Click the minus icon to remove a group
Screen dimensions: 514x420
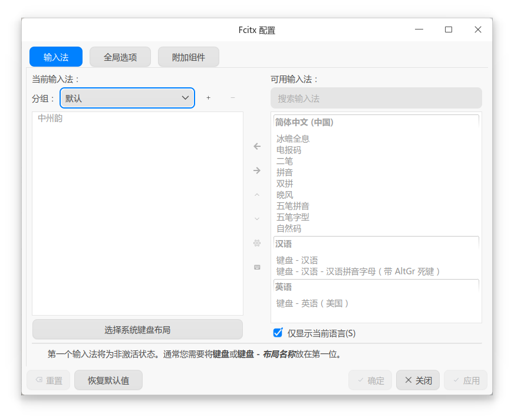coord(232,98)
